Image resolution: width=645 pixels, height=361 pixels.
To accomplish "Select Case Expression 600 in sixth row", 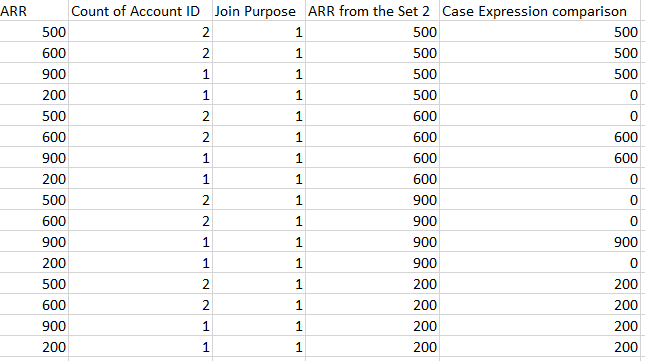I will pyautogui.click(x=540, y=137).
